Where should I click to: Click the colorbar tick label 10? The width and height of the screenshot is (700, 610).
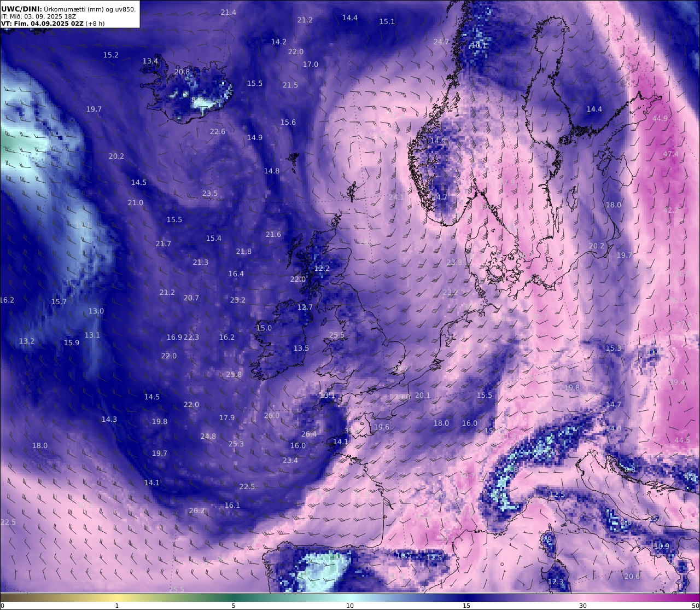tap(350, 606)
